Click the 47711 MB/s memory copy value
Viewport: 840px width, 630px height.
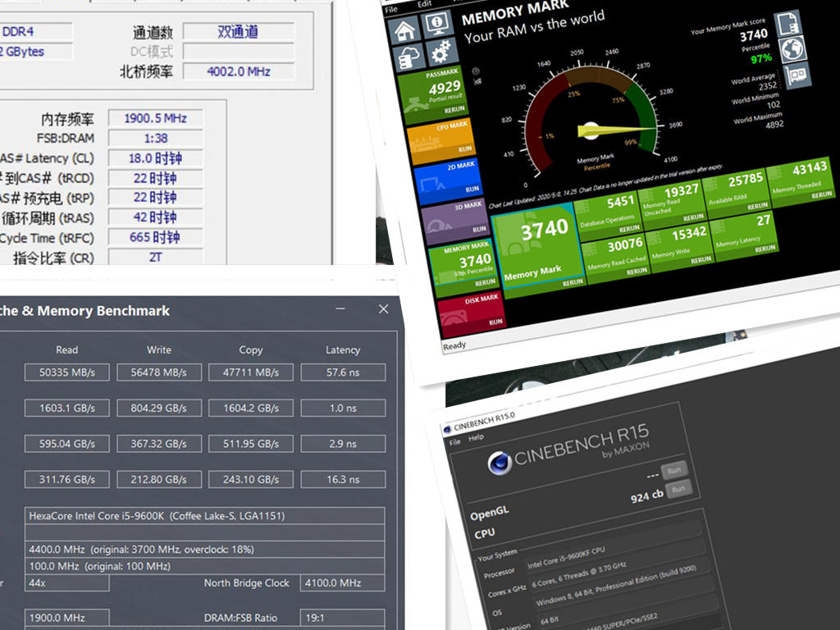251,372
